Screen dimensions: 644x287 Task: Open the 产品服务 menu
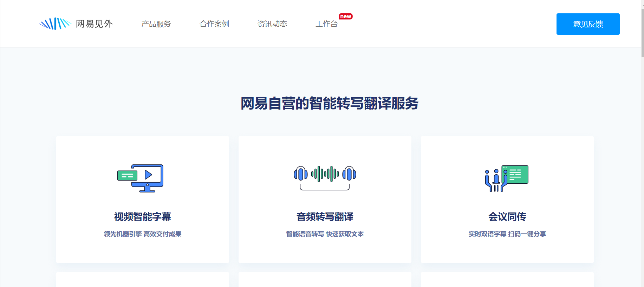[x=156, y=24]
